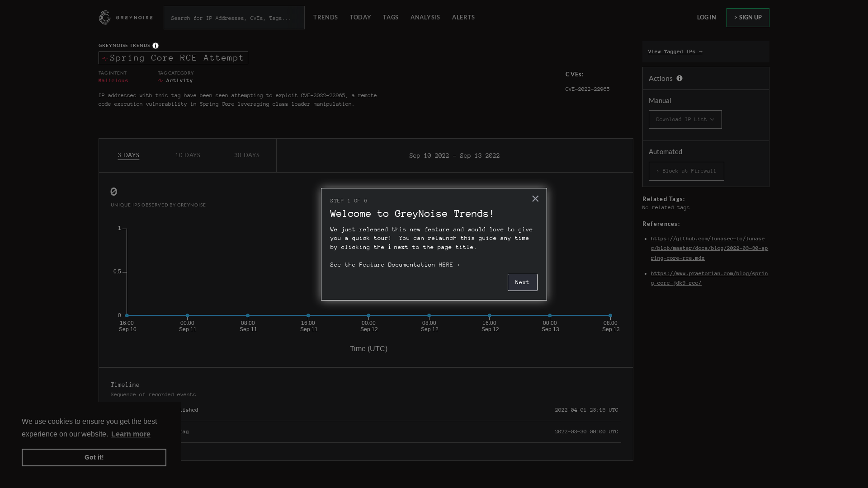Switch to the 30 Days tab
This screenshot has height=488, width=868.
(x=247, y=155)
